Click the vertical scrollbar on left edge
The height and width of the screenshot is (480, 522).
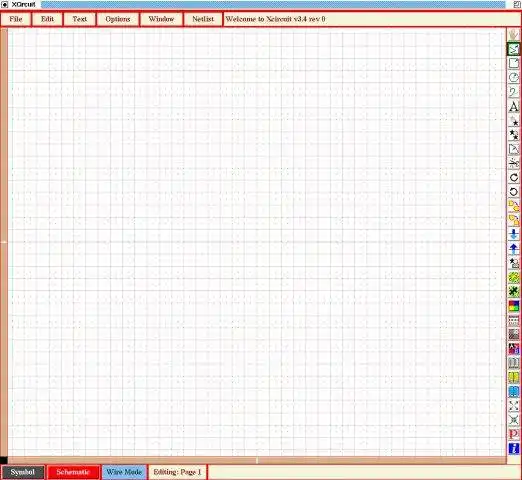(x=4, y=242)
